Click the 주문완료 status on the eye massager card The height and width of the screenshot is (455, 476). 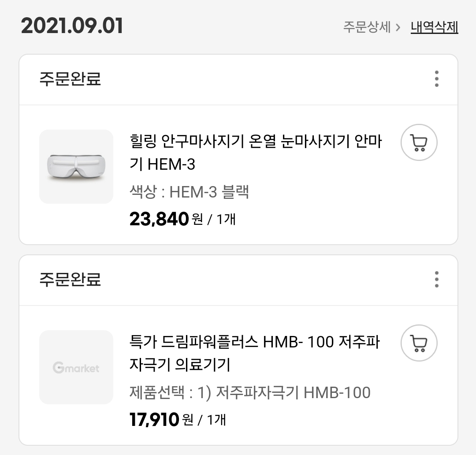pos(70,78)
